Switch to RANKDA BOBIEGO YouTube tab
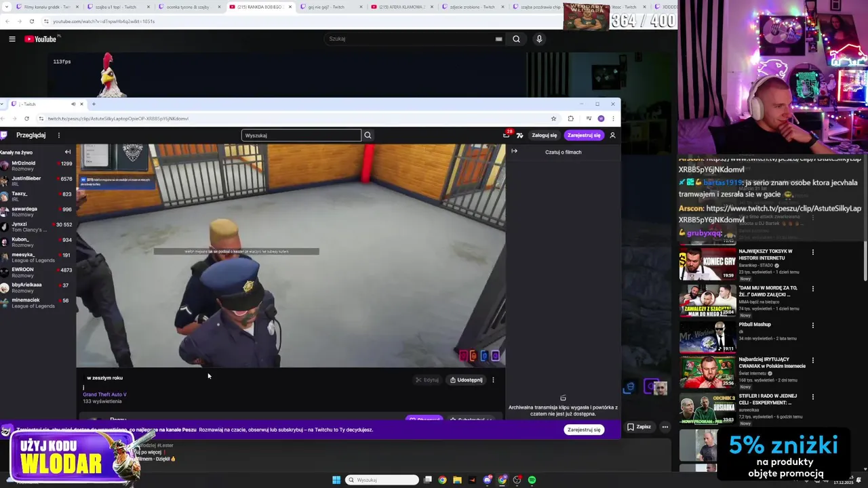This screenshot has height=488, width=868. [x=259, y=7]
